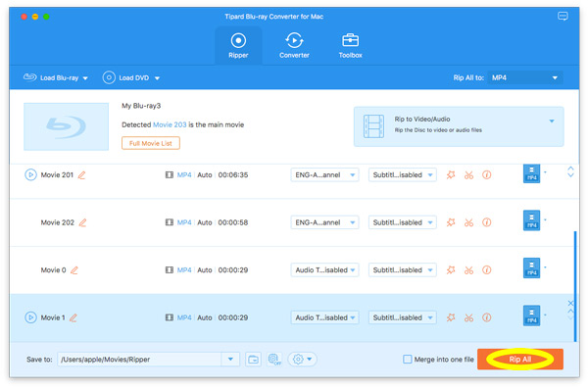Image resolution: width=588 pixels, height=388 pixels.
Task: Enable Merge into one file
Action: point(408,360)
